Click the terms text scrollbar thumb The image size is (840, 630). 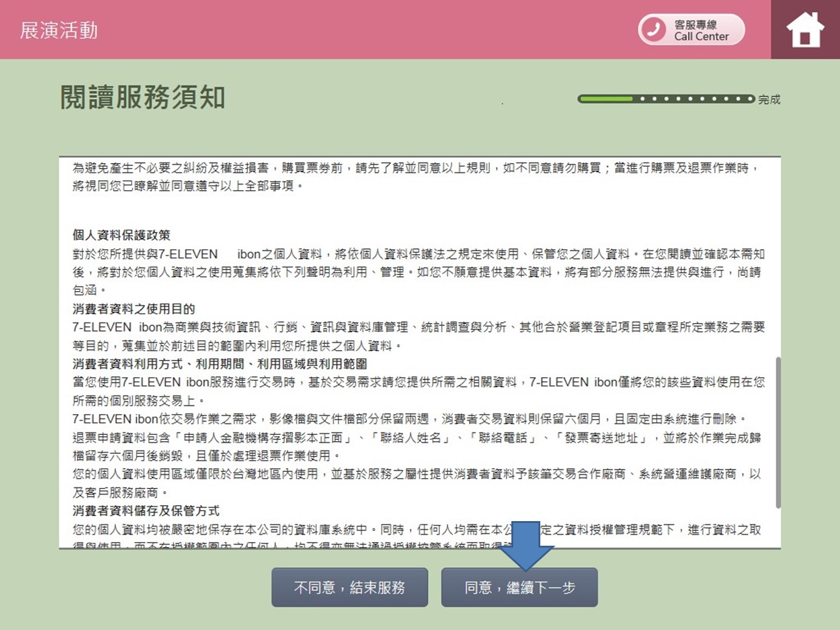point(778,432)
